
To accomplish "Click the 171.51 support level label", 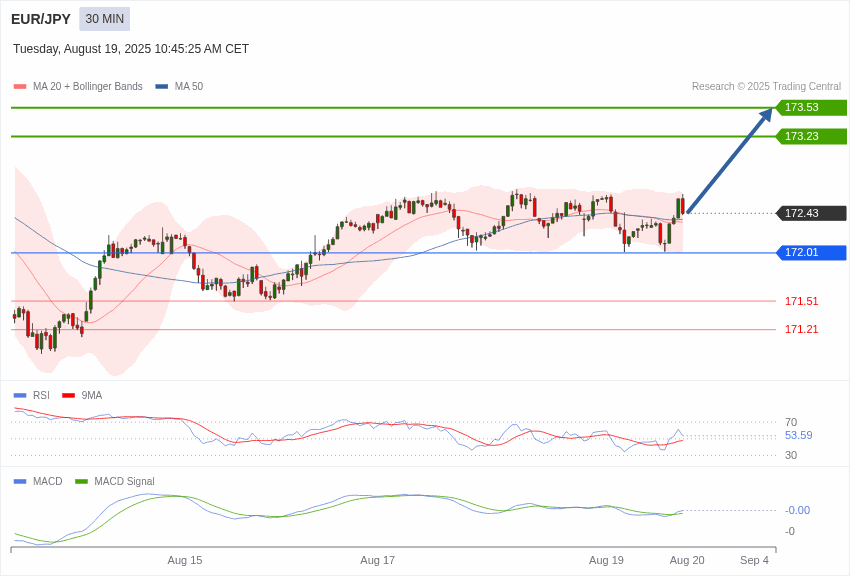I will pos(802,301).
